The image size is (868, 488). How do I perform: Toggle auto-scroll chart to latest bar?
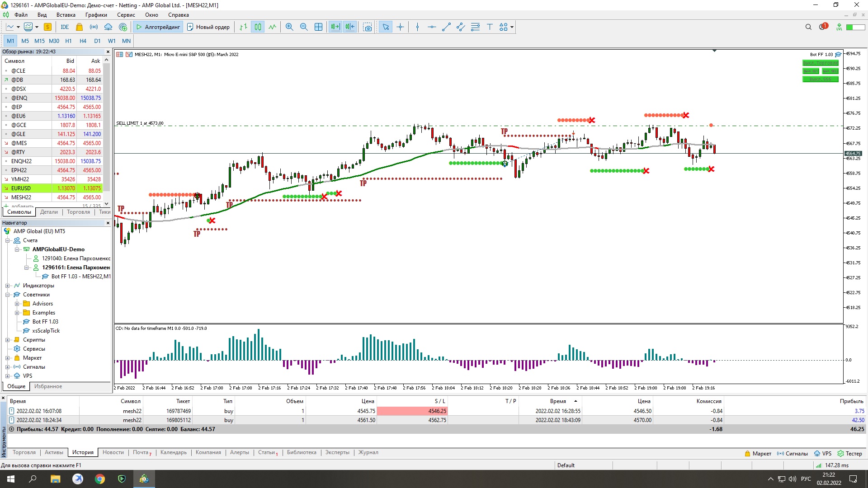335,27
